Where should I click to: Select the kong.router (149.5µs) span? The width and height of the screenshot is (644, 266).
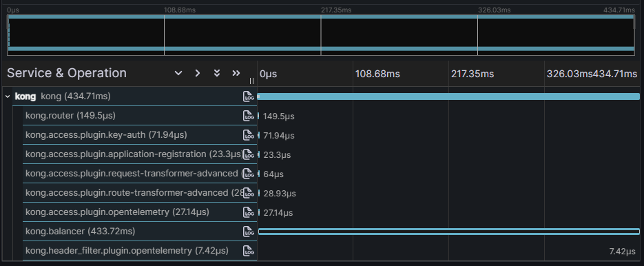pyautogui.click(x=140, y=116)
